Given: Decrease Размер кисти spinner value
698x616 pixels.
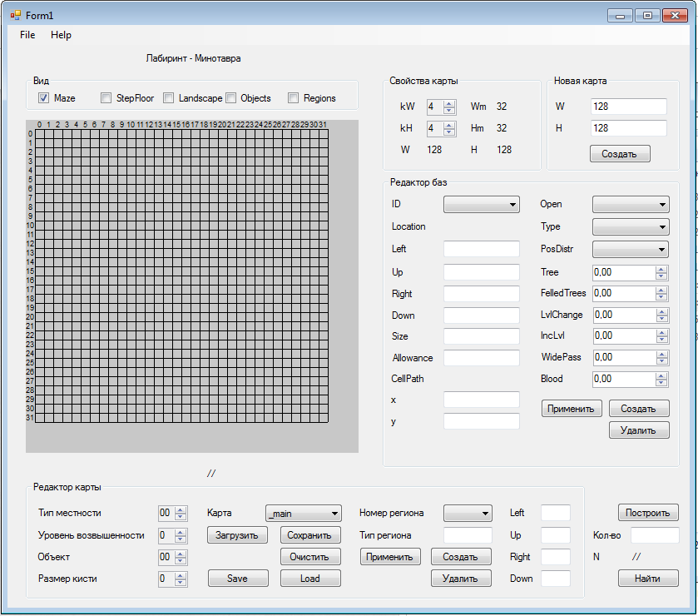Looking at the screenshot, I should point(181,582).
